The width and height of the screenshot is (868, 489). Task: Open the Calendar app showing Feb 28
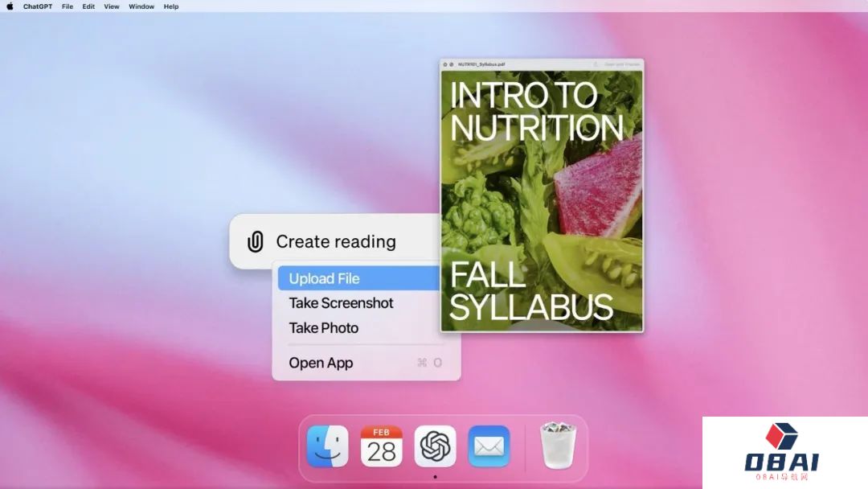pos(381,446)
